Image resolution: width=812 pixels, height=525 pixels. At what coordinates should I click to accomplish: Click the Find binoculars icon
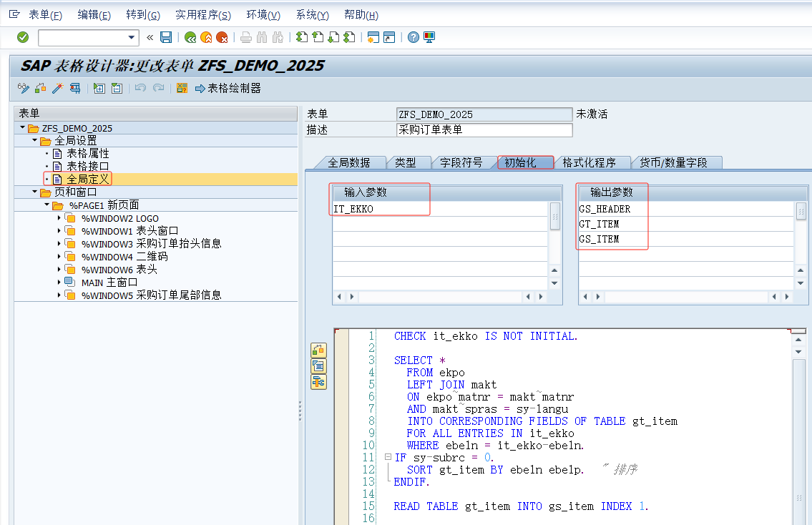(x=262, y=37)
